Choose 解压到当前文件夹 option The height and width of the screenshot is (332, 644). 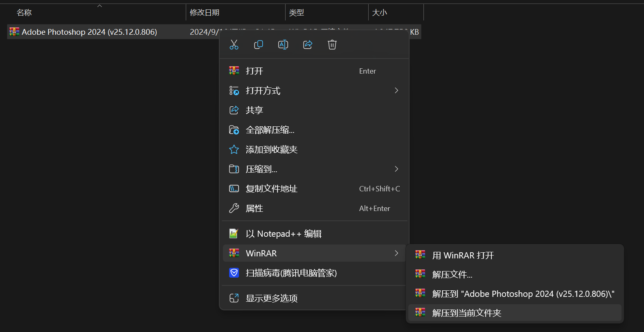coord(467,313)
